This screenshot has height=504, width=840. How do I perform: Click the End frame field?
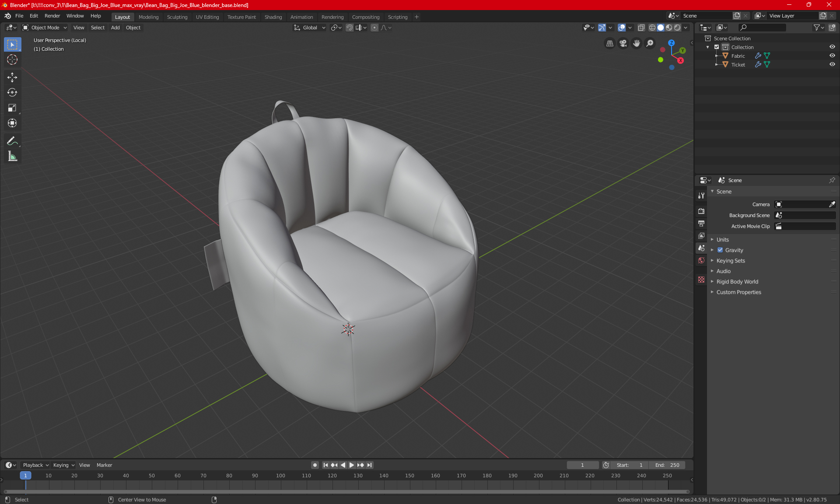tap(667, 465)
